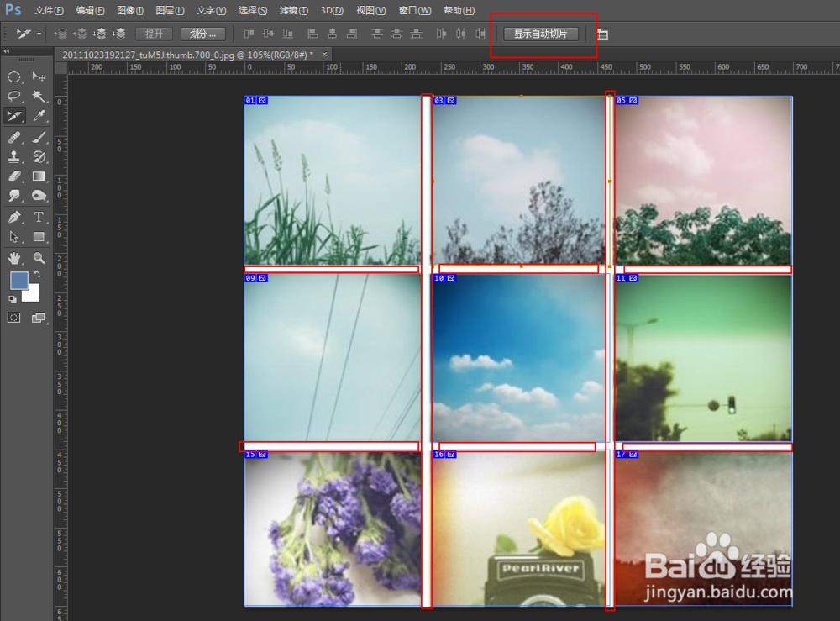The image size is (840, 621).
Task: Bring slice forward icon
Action: click(x=80, y=34)
